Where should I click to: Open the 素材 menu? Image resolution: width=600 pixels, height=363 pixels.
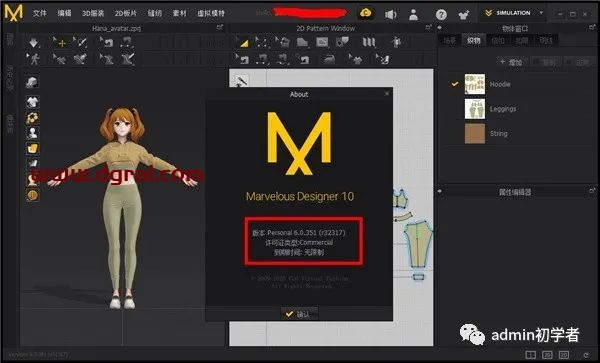(179, 13)
